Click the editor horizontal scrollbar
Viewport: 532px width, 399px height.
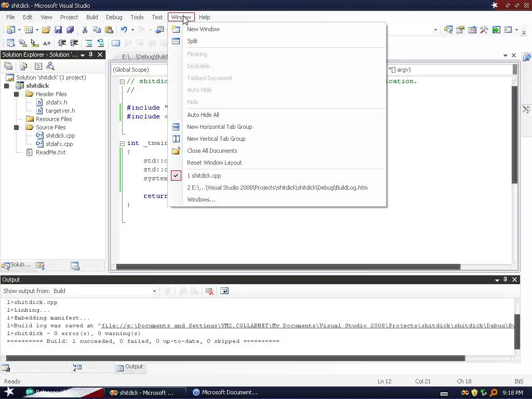[288, 267]
